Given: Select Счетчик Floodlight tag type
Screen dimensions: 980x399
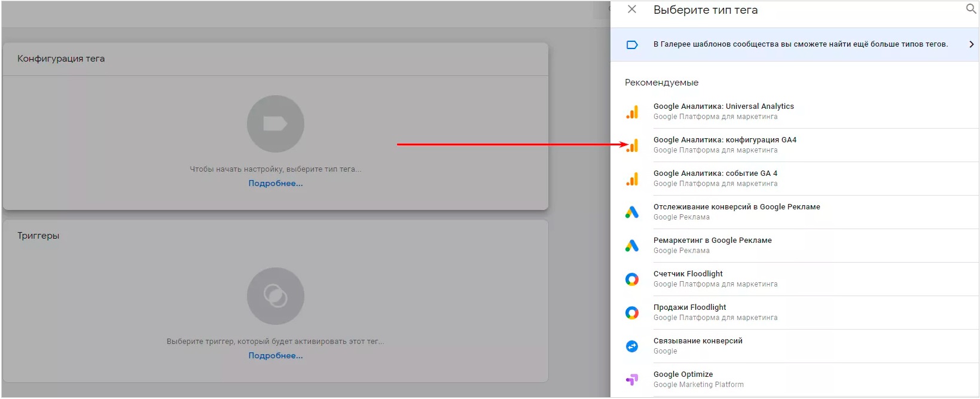Looking at the screenshot, I should pos(795,279).
